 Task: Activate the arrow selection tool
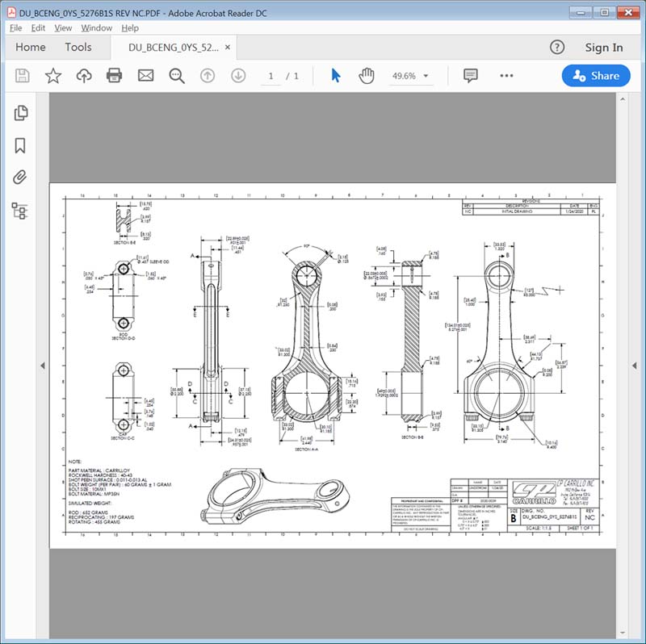[336, 76]
